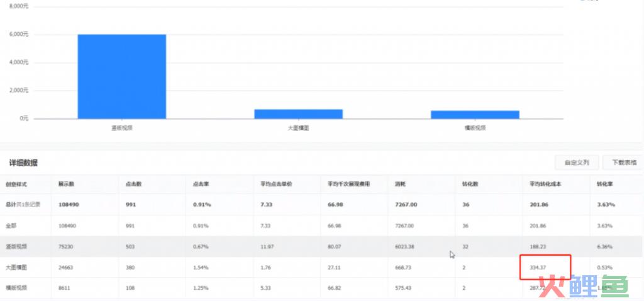The image size is (644, 301).
Task: Click the 380 clicks cell
Action: point(130,267)
